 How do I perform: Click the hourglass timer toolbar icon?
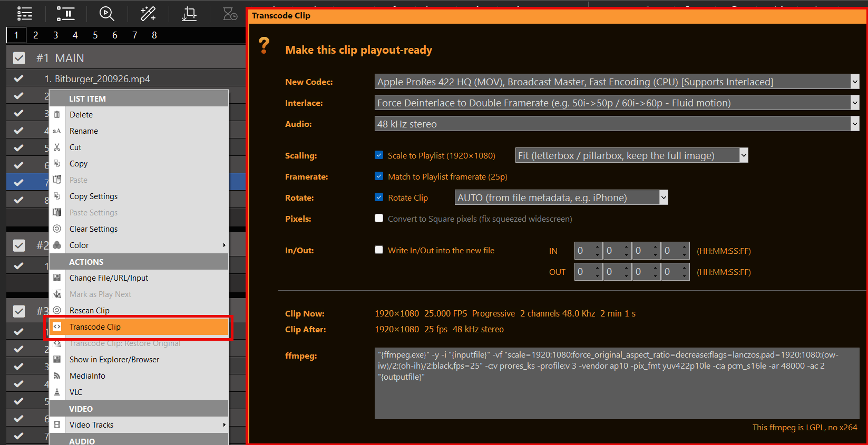[230, 14]
